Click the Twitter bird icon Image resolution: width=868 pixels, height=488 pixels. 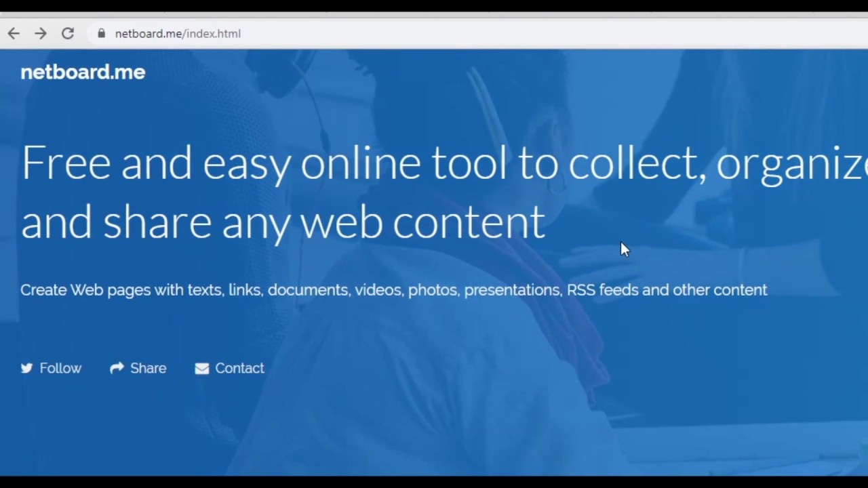26,368
